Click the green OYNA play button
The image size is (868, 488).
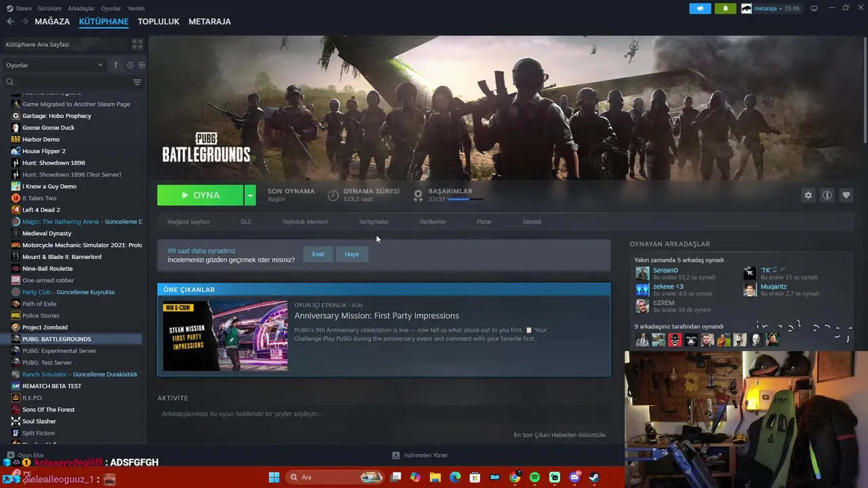(x=200, y=195)
